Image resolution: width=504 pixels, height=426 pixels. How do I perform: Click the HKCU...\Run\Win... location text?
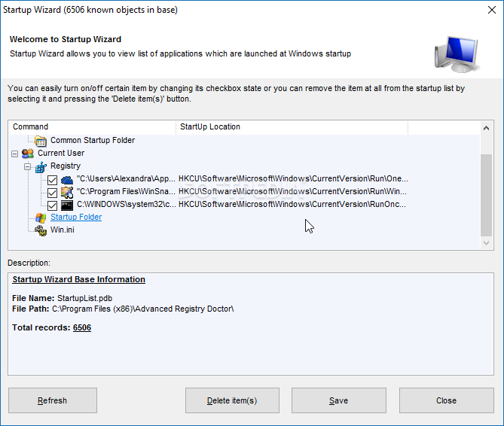(x=292, y=192)
